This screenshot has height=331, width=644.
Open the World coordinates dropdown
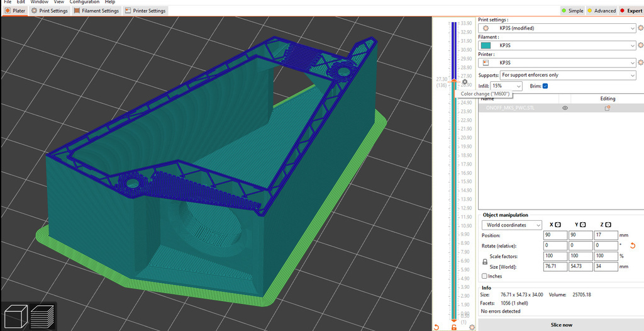click(x=512, y=225)
